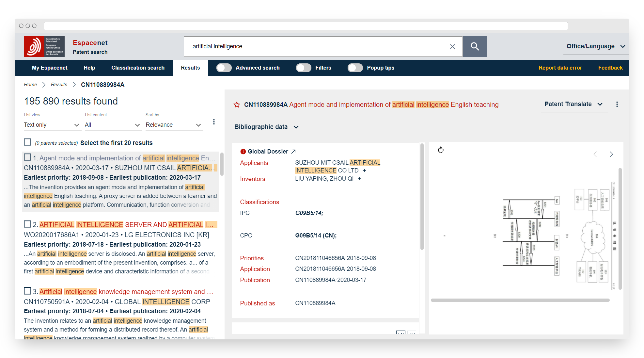
Task: Go to next drawing with right arrow
Action: tap(611, 154)
